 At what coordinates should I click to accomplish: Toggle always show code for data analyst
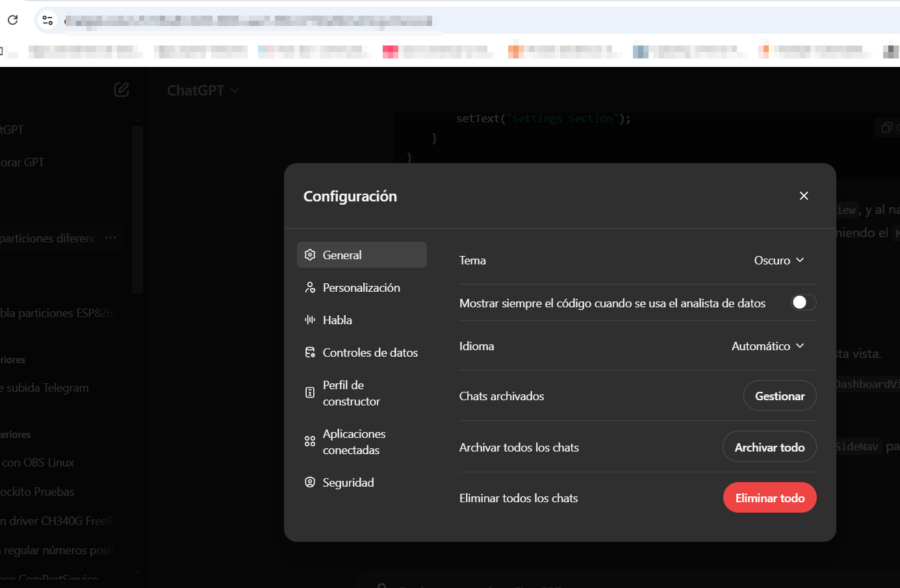[x=803, y=303]
